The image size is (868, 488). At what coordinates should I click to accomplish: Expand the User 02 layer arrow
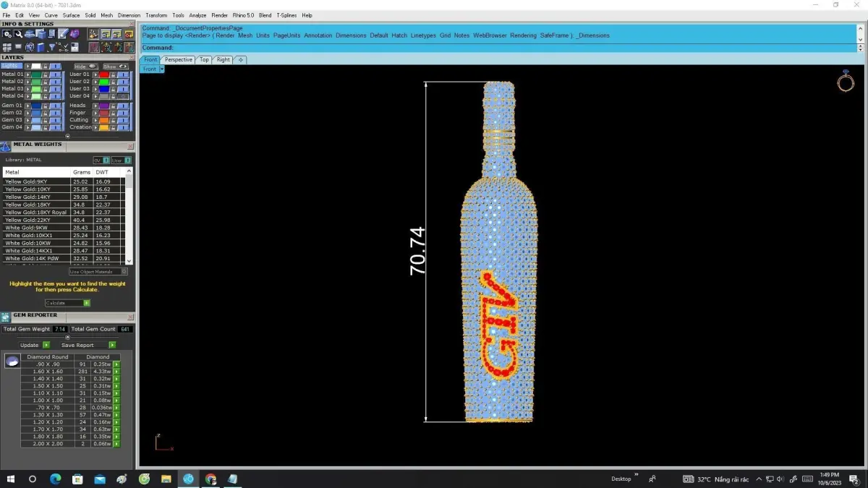[95, 82]
